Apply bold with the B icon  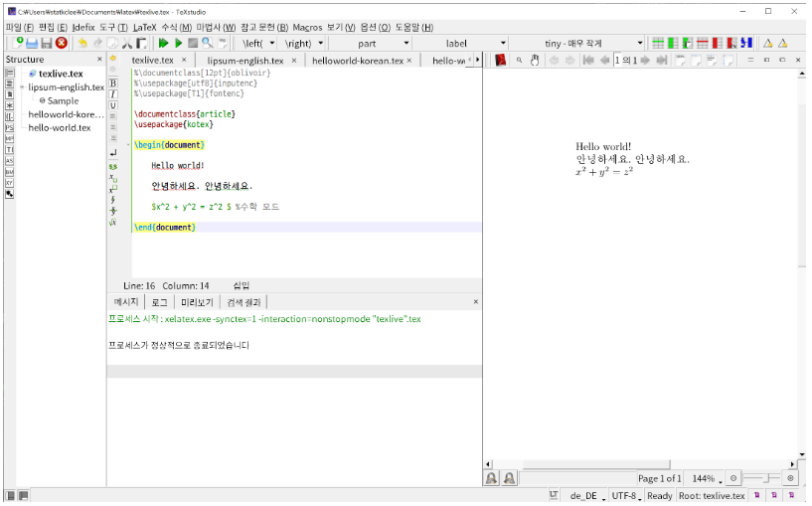[113, 83]
